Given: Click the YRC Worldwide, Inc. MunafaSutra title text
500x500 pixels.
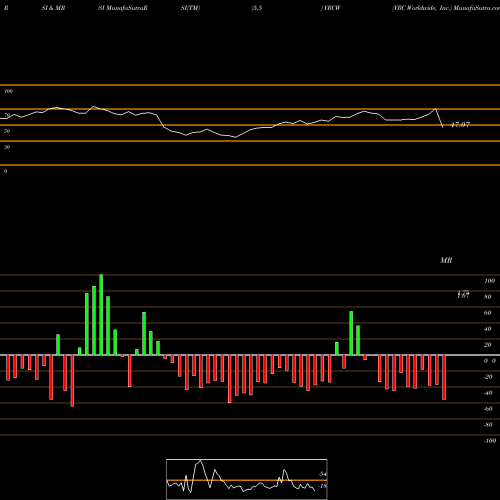Looking at the screenshot, I should pos(446,8).
